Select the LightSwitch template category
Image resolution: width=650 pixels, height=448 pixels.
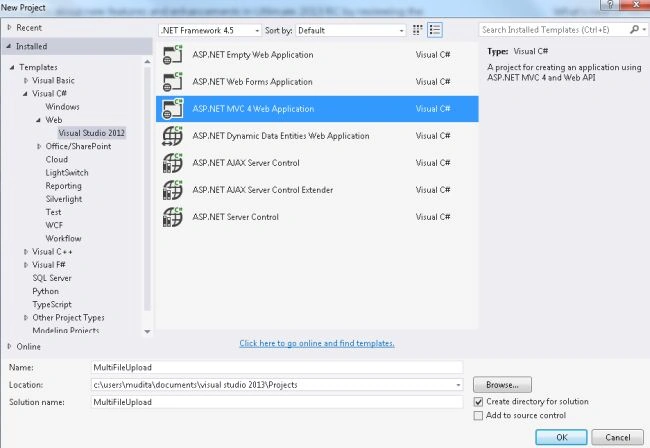pos(67,172)
